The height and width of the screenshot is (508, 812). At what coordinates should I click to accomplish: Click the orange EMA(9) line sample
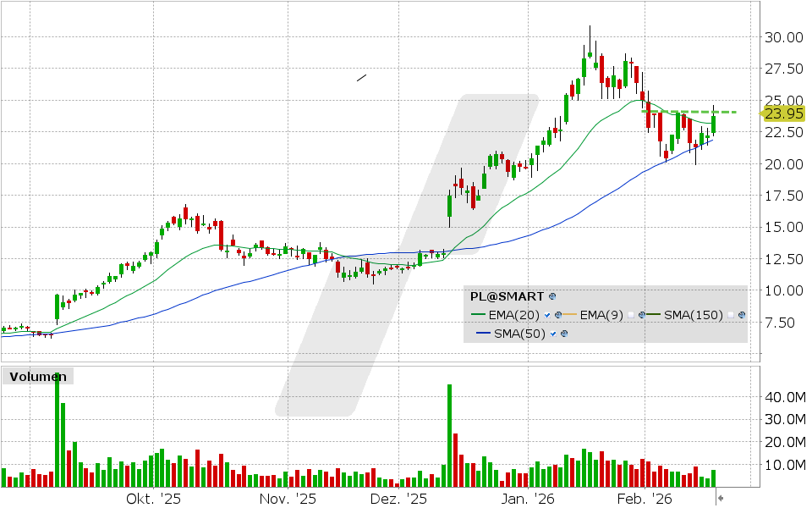(570, 314)
